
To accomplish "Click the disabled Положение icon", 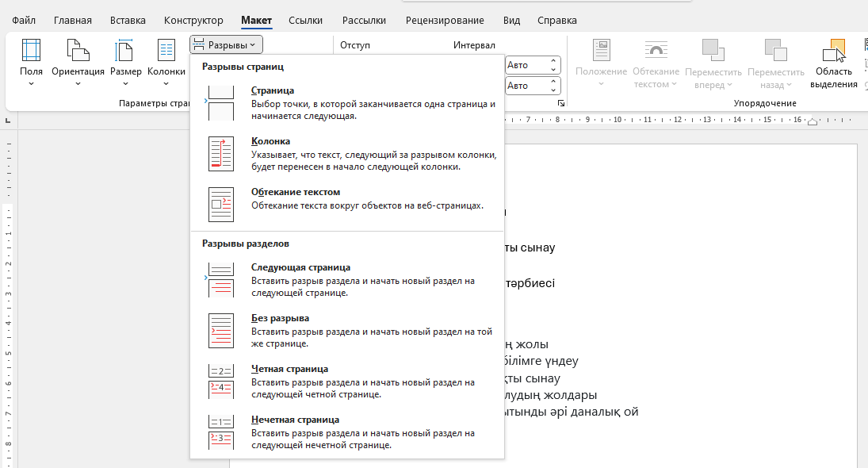I will click(601, 51).
